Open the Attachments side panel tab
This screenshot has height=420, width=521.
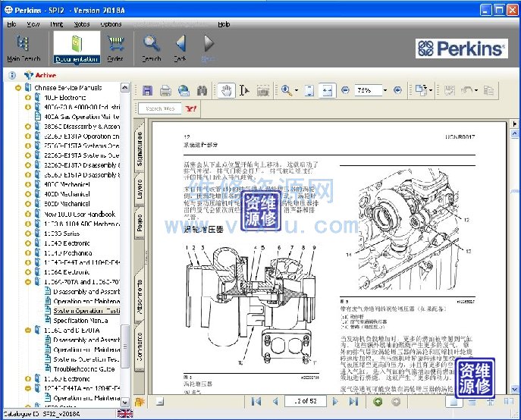[x=140, y=296]
